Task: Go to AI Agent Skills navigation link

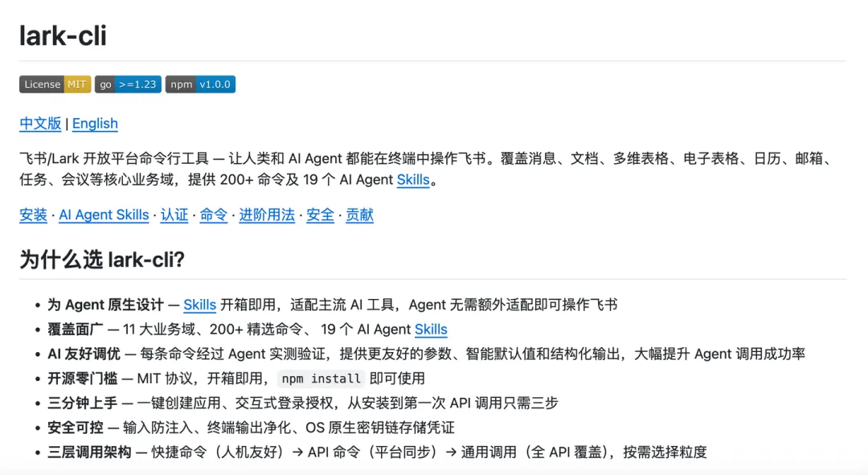Action: [104, 215]
